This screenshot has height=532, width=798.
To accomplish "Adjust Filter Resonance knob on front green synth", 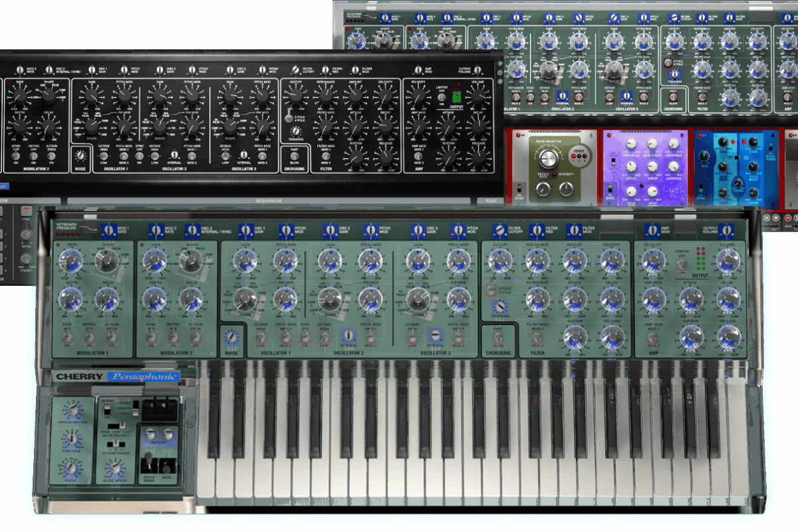I will click(537, 263).
